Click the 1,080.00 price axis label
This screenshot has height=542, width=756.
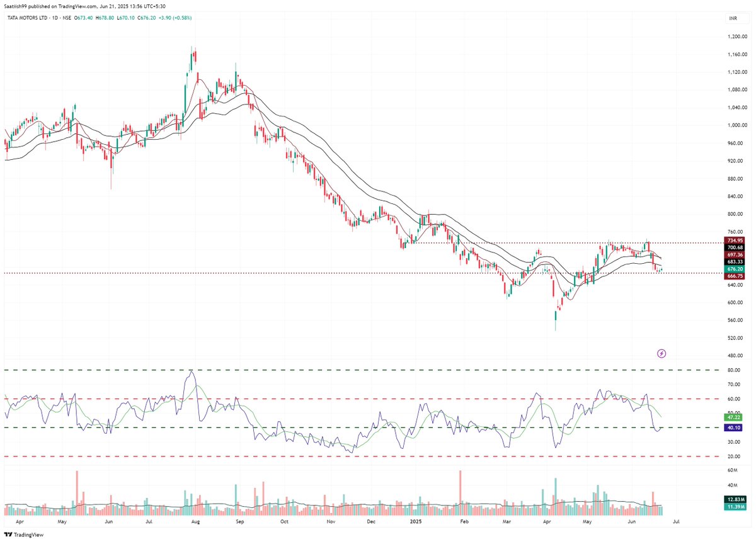click(736, 89)
